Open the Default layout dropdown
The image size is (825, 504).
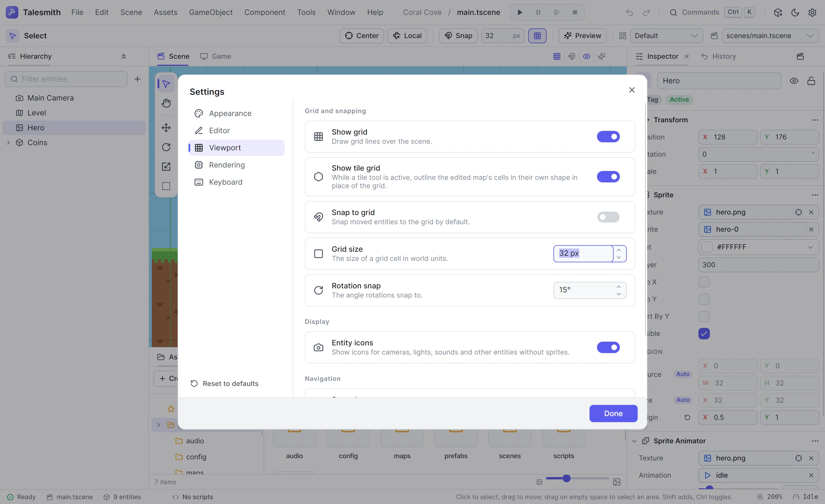[666, 36]
